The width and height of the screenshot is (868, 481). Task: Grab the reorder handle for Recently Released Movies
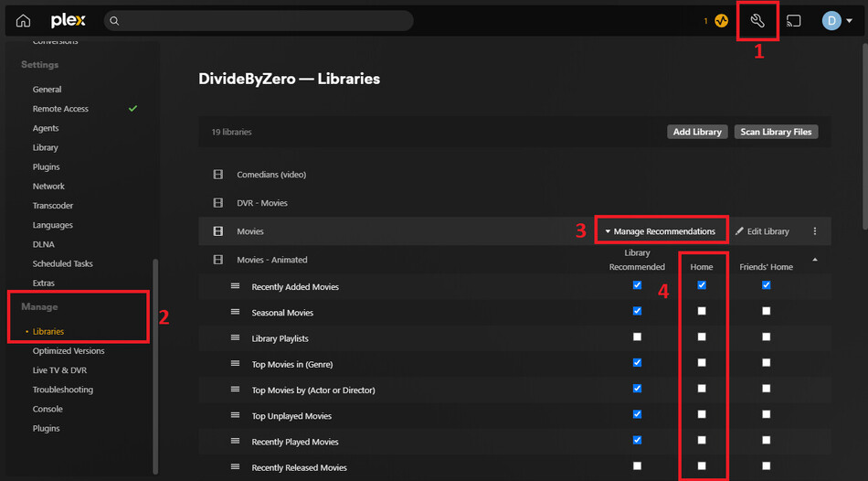[235, 466]
